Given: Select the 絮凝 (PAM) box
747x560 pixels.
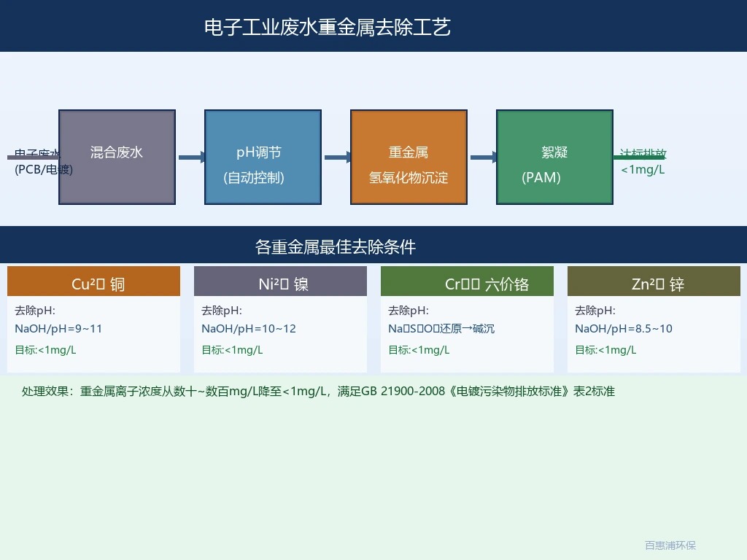Looking at the screenshot, I should (x=554, y=157).
